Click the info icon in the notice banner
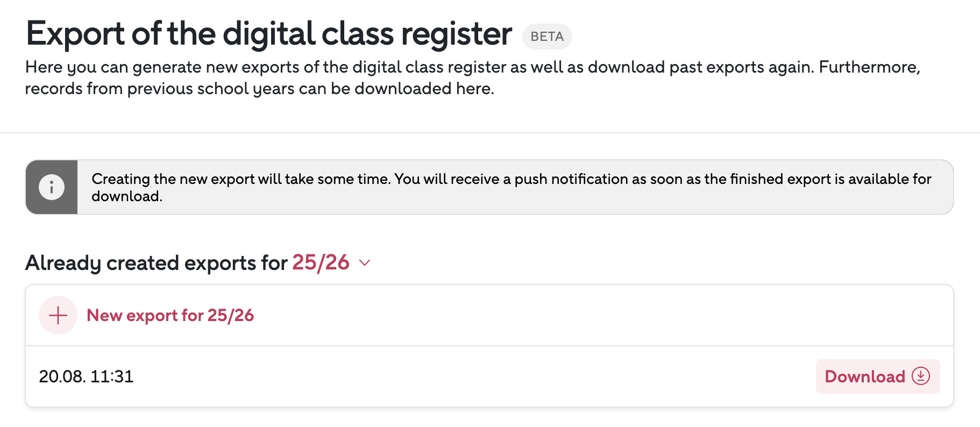The width and height of the screenshot is (980, 427). [x=52, y=187]
